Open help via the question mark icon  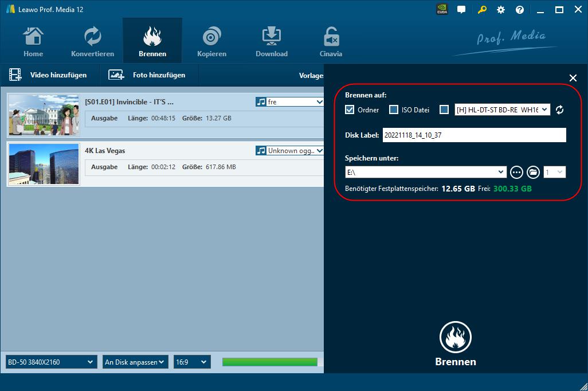(x=520, y=10)
